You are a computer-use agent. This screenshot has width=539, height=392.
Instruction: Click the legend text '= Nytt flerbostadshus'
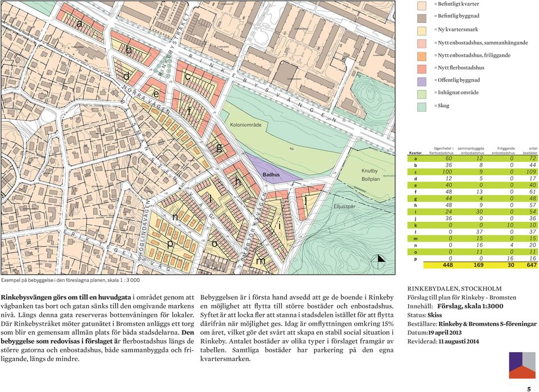pos(459,68)
